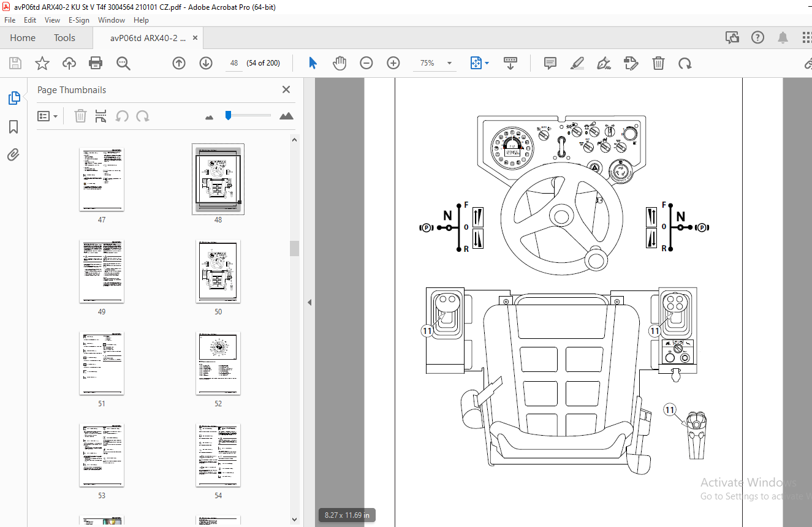Rotate thumbnails counterclockwise
812x527 pixels.
tap(122, 116)
